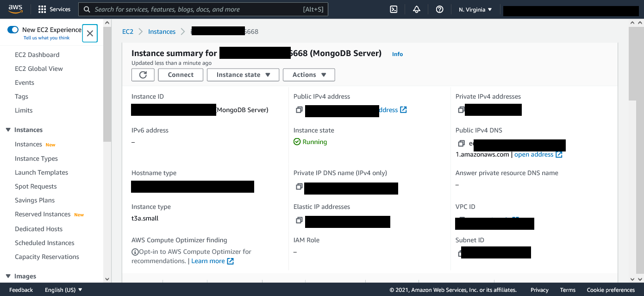644x296 pixels.
Task: Open Privacy link in footer
Action: point(539,290)
